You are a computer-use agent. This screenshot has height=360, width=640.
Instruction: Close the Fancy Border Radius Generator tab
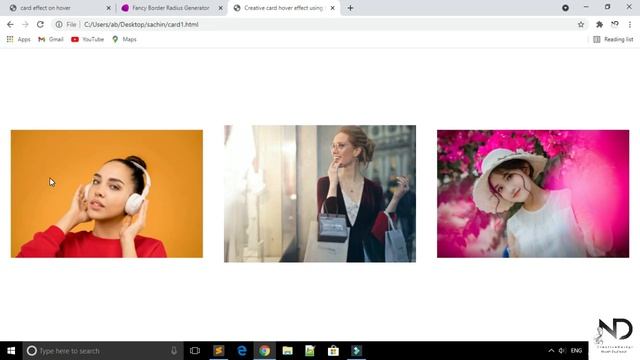220,8
